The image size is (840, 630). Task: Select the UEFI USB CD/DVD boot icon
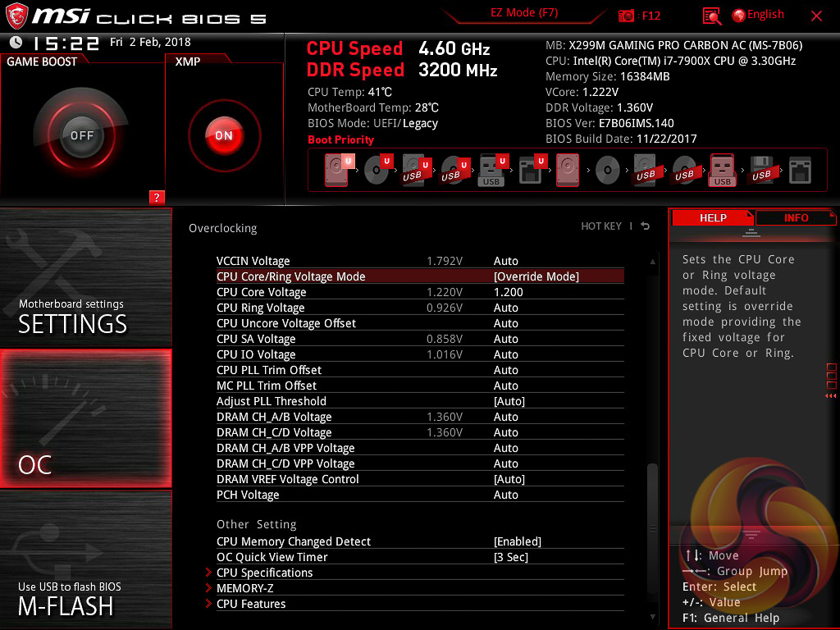coord(454,170)
